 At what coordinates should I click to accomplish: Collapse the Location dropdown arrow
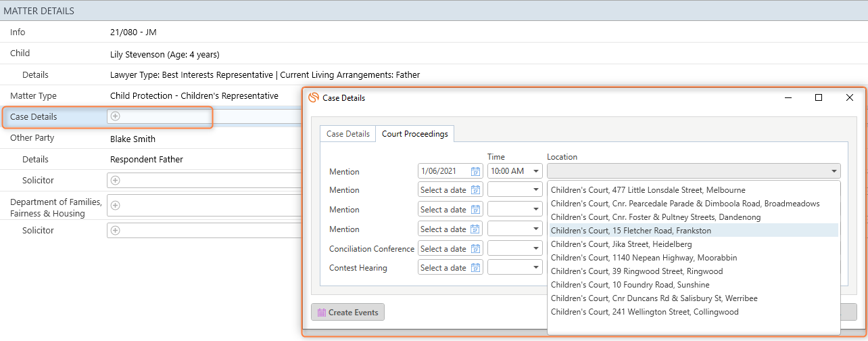point(834,171)
